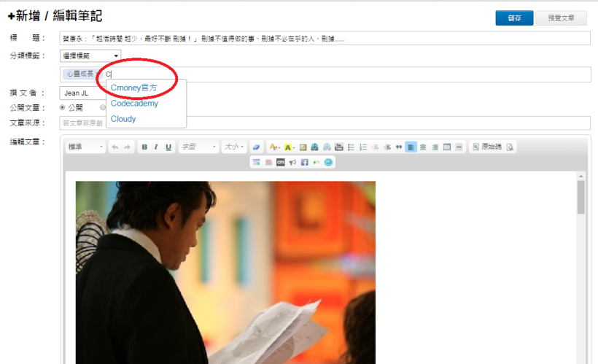Click the Facebook icon in editor toolbar
Image resolution: width=598 pixels, height=364 pixels.
[x=304, y=162]
